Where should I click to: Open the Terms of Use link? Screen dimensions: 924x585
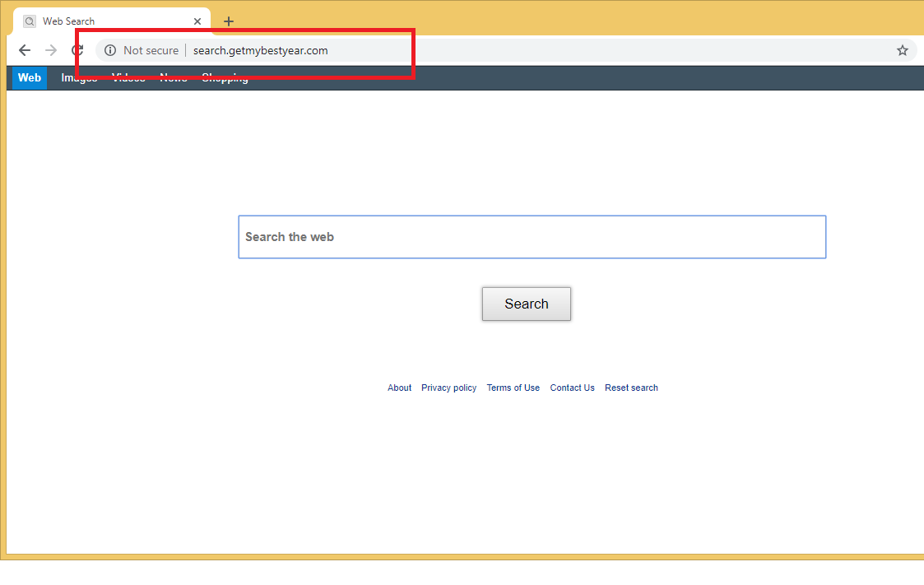click(513, 388)
